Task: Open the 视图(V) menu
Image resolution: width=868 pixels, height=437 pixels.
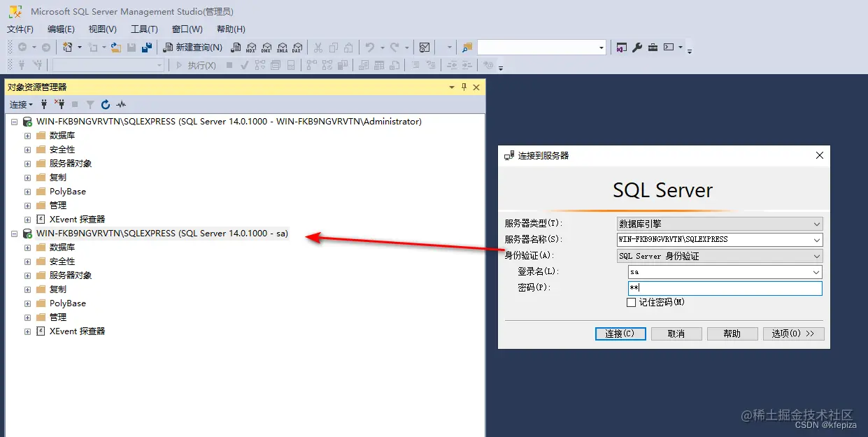Action: point(103,29)
